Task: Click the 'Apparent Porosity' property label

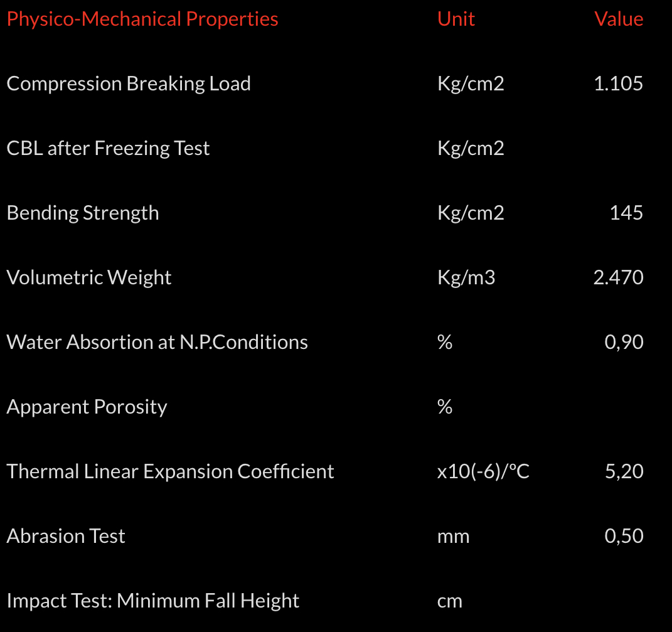Action: click(x=87, y=407)
